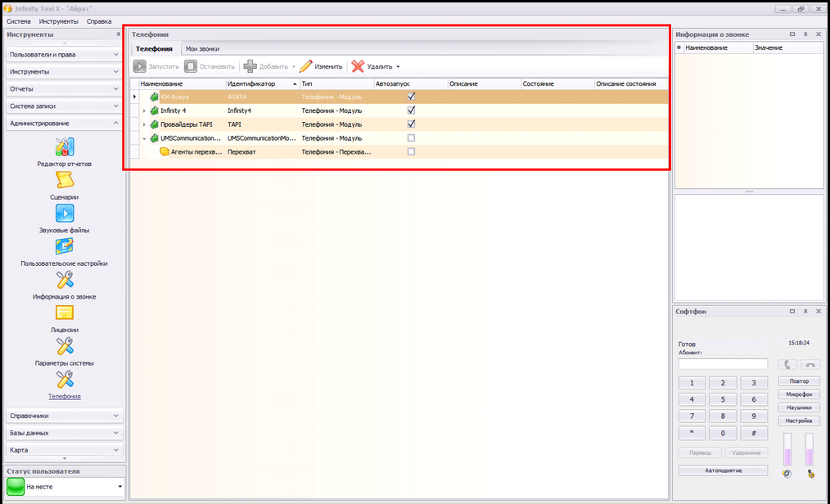The image size is (830, 504).
Task: Click the microphone icon below level slider
Action: [x=810, y=474]
